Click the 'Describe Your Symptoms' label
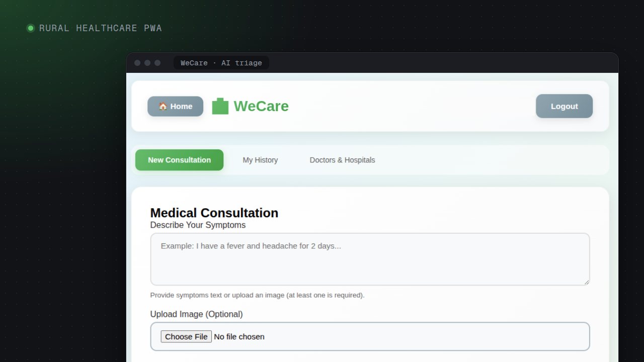 [x=198, y=225]
